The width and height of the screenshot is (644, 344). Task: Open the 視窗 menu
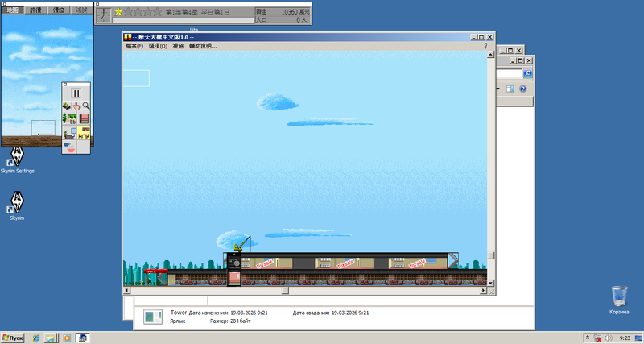click(x=178, y=46)
